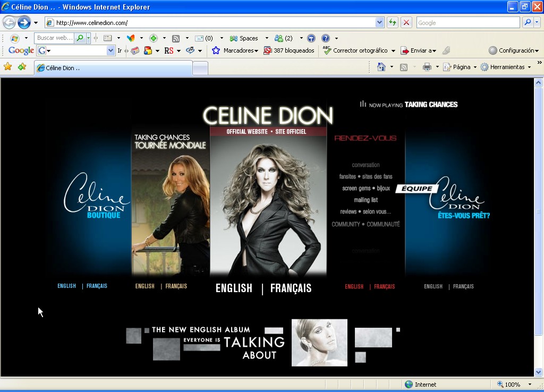
Task: Click the Refresh page icon
Action: point(393,23)
